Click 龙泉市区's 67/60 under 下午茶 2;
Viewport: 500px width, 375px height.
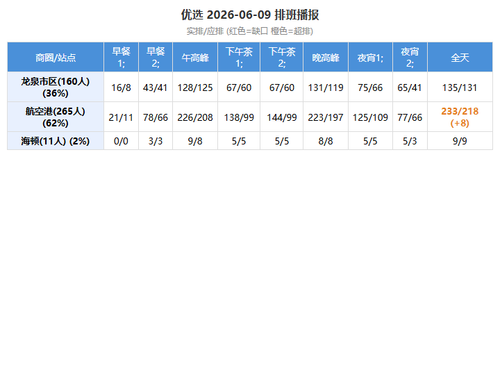pyautogui.click(x=282, y=87)
